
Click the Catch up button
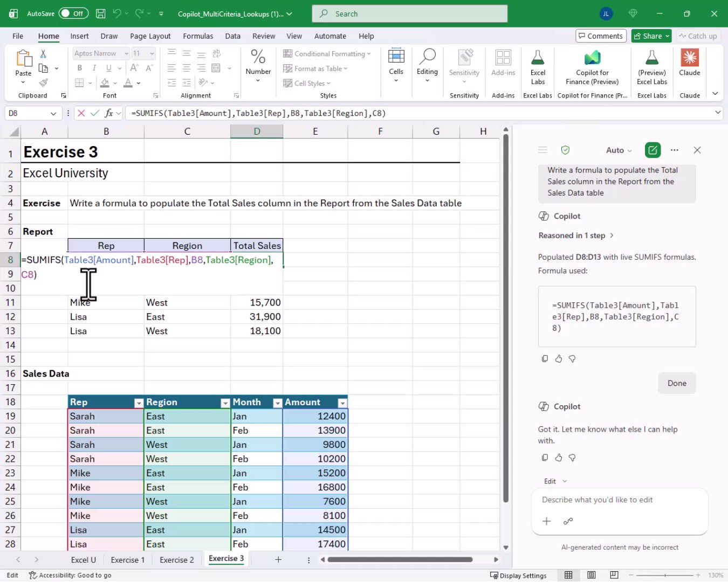pyautogui.click(x=698, y=36)
